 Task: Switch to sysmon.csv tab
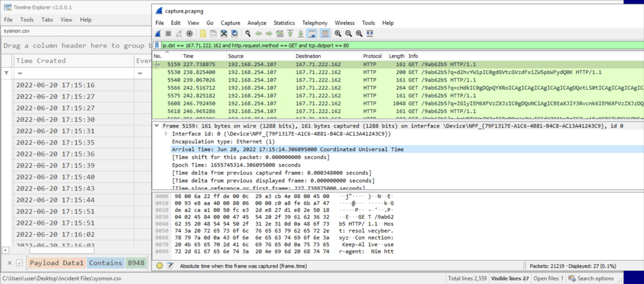16,31
